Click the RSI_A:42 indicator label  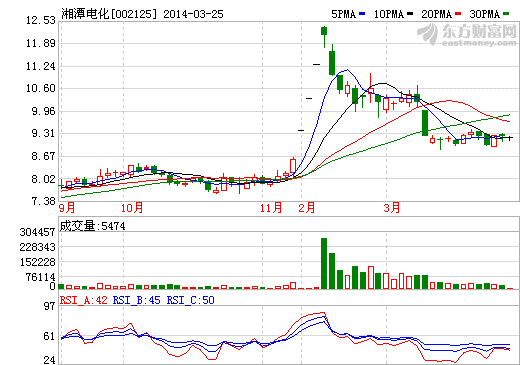pos(84,300)
